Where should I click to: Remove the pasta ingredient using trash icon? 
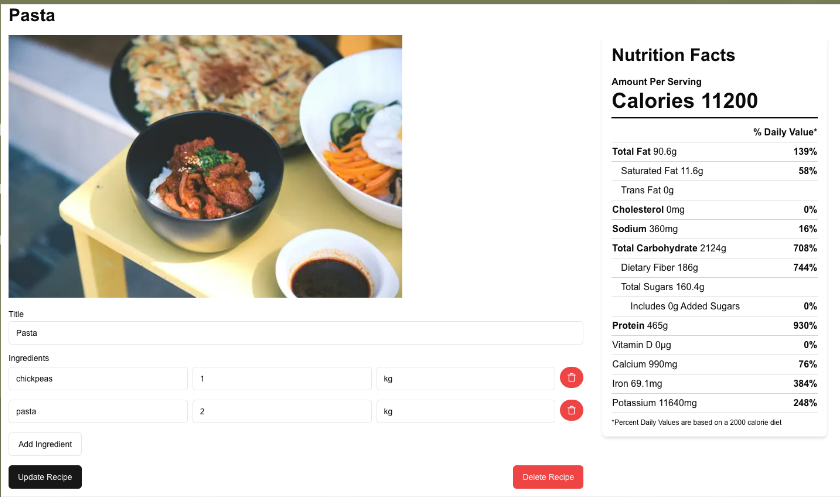coord(571,411)
